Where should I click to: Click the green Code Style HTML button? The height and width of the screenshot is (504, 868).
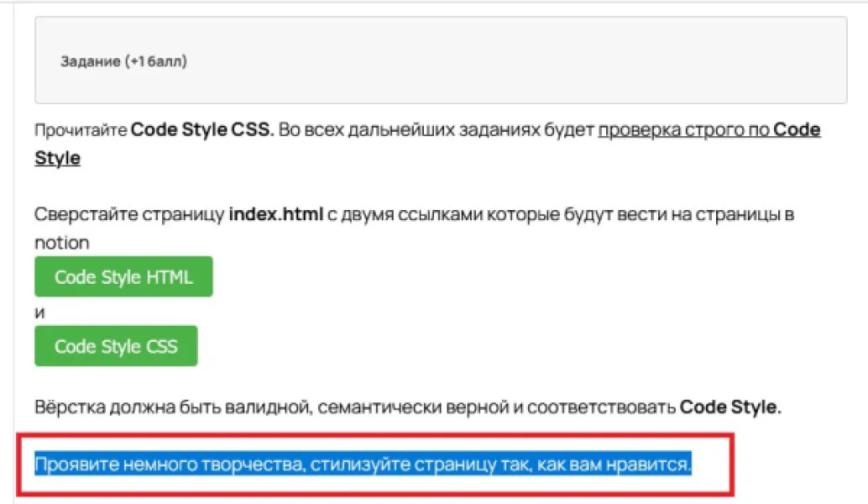tap(123, 276)
